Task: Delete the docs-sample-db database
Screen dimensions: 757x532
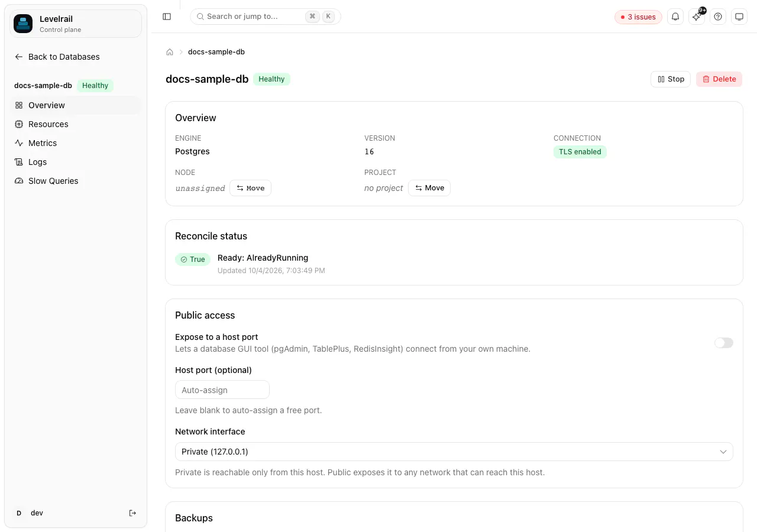Action: click(x=719, y=79)
